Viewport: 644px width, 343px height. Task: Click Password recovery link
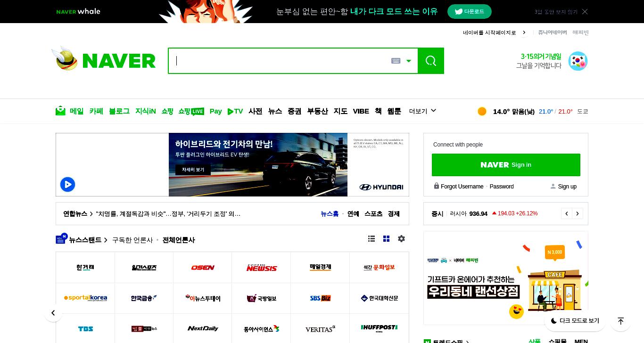coord(502,187)
